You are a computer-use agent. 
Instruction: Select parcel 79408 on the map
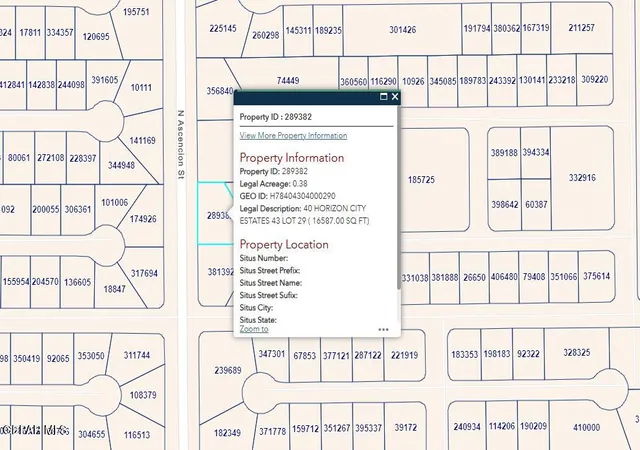coord(534,277)
